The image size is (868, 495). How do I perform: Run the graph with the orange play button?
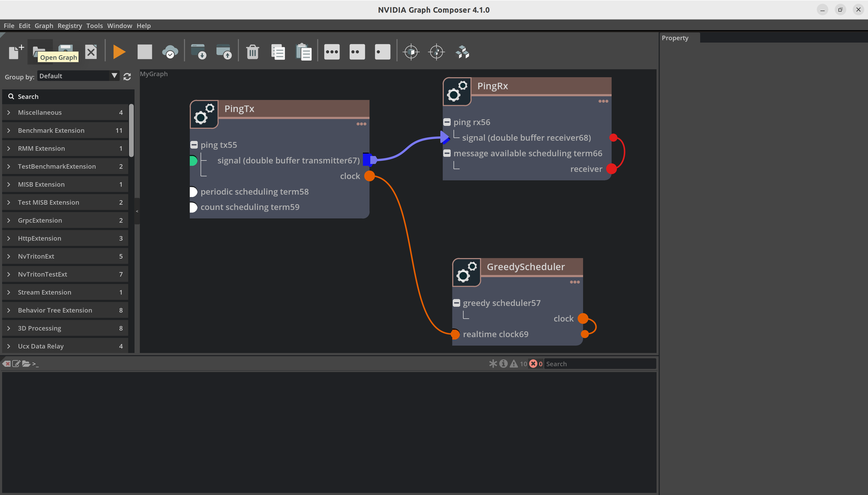(119, 52)
